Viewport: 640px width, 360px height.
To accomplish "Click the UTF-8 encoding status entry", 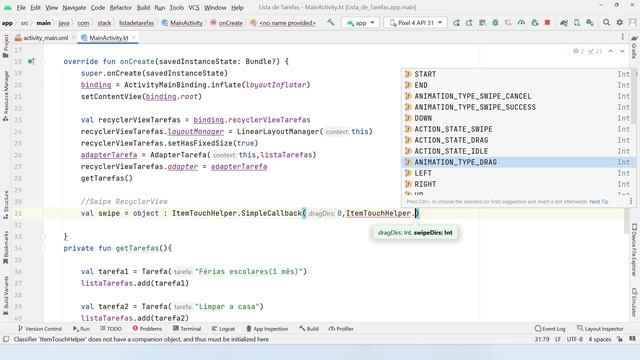I will click(575, 339).
